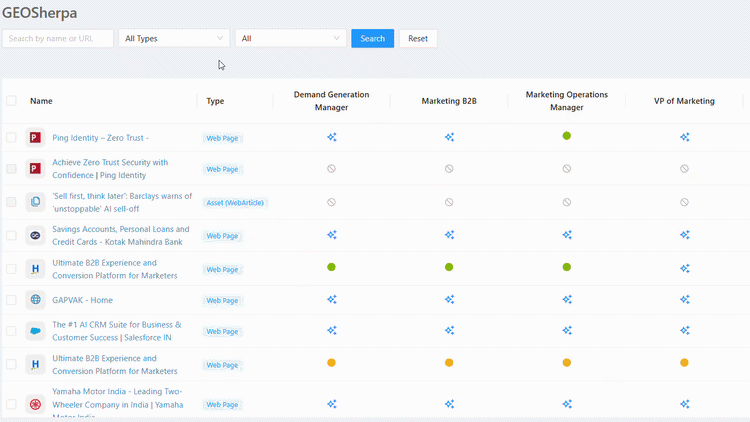Check the Ultimate B2B row checkbox with orange dots
Screen dimensions: 750x422
11,364
